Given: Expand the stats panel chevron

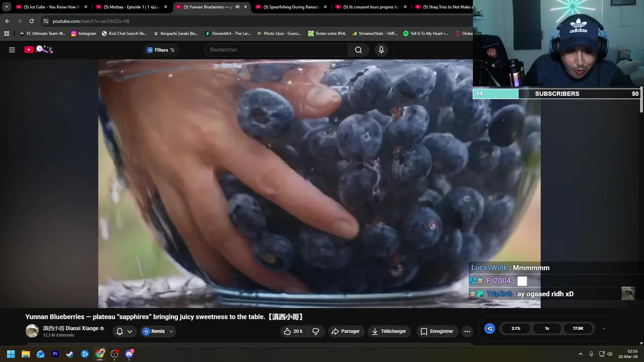Looking at the screenshot, I should 604,328.
